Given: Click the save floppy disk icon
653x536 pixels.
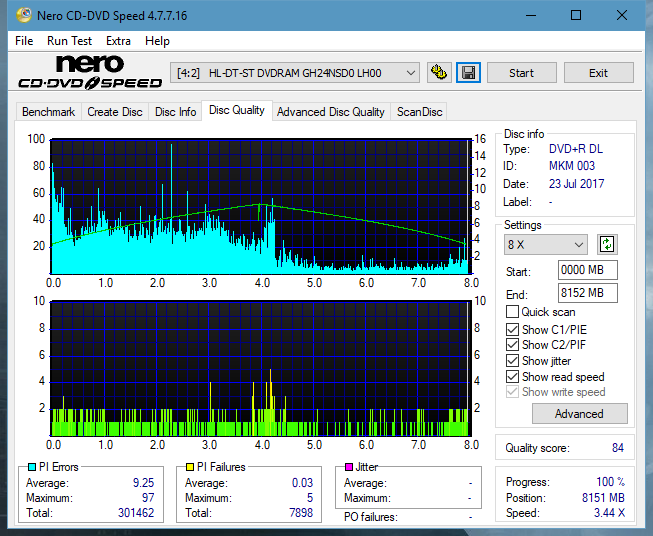Looking at the screenshot, I should [468, 73].
